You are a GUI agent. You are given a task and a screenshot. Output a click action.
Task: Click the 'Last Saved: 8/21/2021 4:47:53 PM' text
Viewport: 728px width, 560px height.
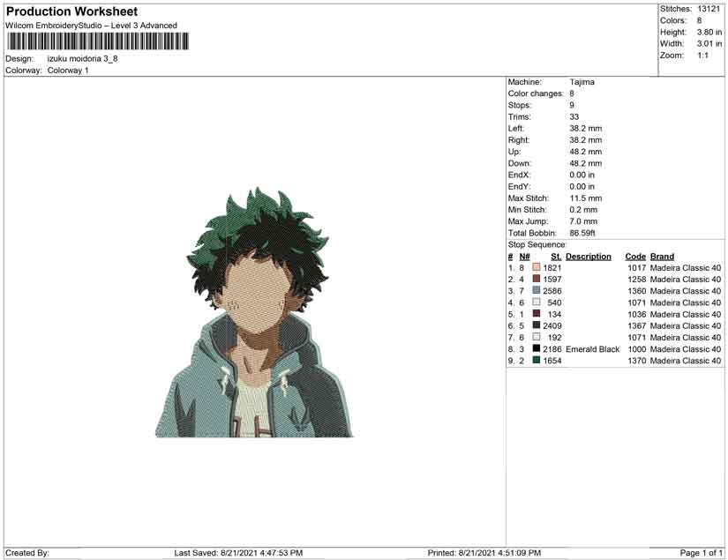(x=238, y=553)
